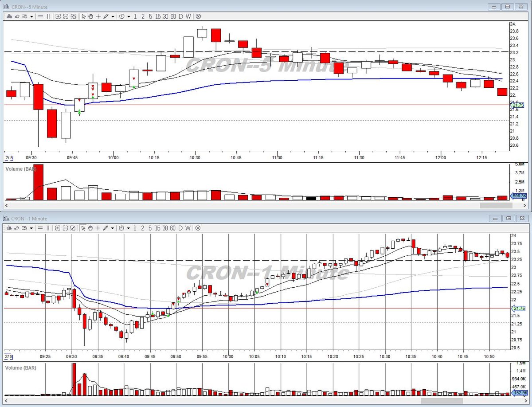Screen dimensions: 532x407
Task: Click zoom out icon in 1 Minute chart toolbar
Action: (x=66, y=228)
